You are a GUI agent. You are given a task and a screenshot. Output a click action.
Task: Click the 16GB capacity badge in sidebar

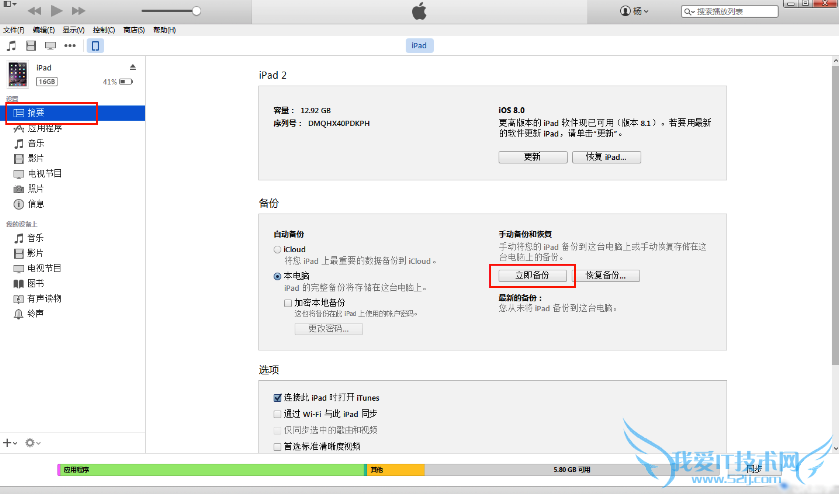tap(47, 81)
